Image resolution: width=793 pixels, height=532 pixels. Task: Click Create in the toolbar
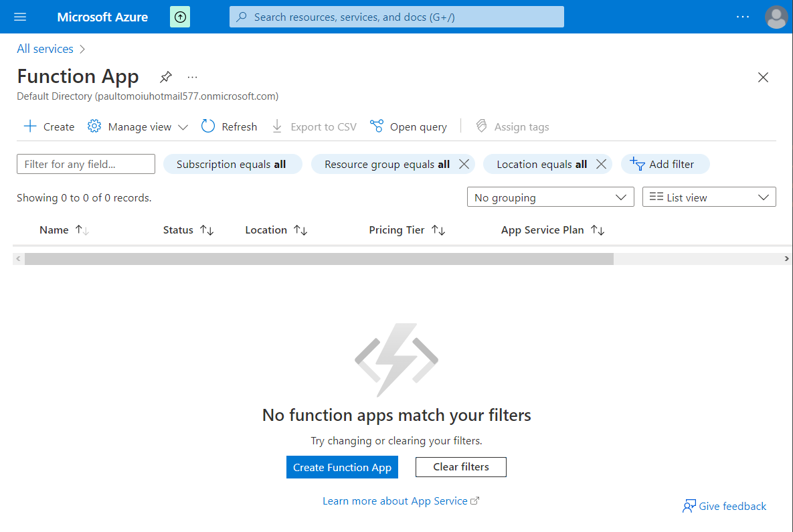(x=49, y=126)
